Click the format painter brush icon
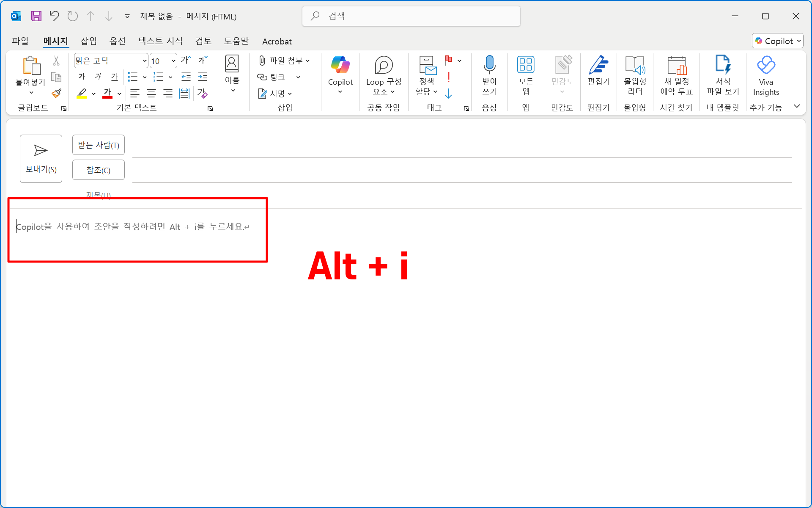Image resolution: width=812 pixels, height=508 pixels. 56,93
